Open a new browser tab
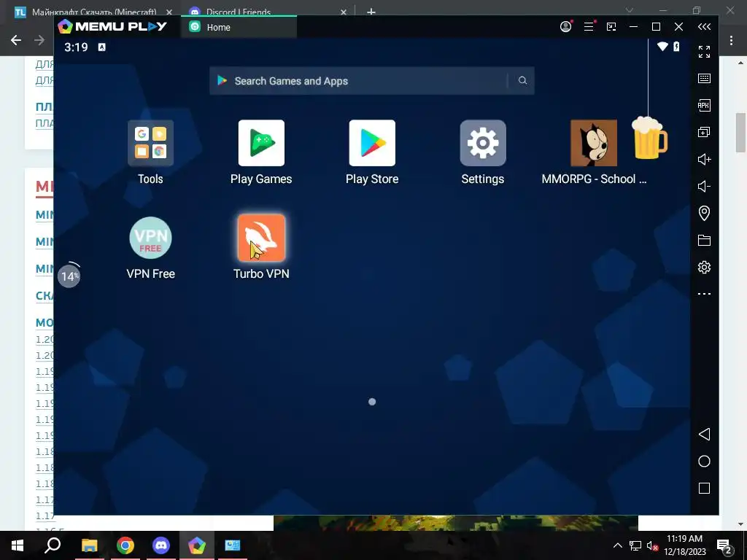This screenshot has height=560, width=747. coord(371,12)
